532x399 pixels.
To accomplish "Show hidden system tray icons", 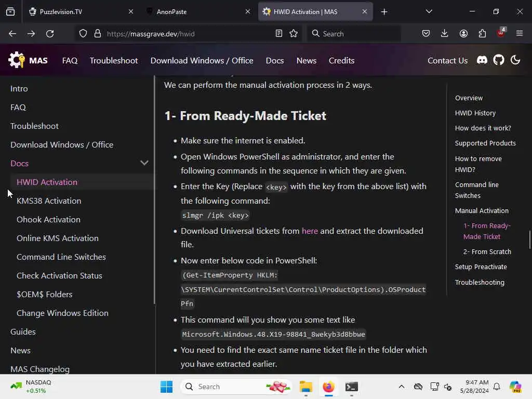I will coord(402,387).
